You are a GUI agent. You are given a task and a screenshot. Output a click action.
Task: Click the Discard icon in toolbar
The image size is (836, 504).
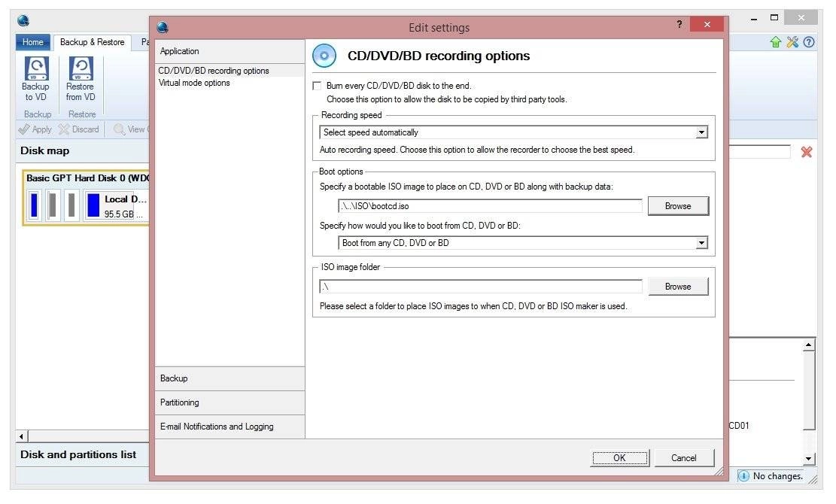click(64, 129)
